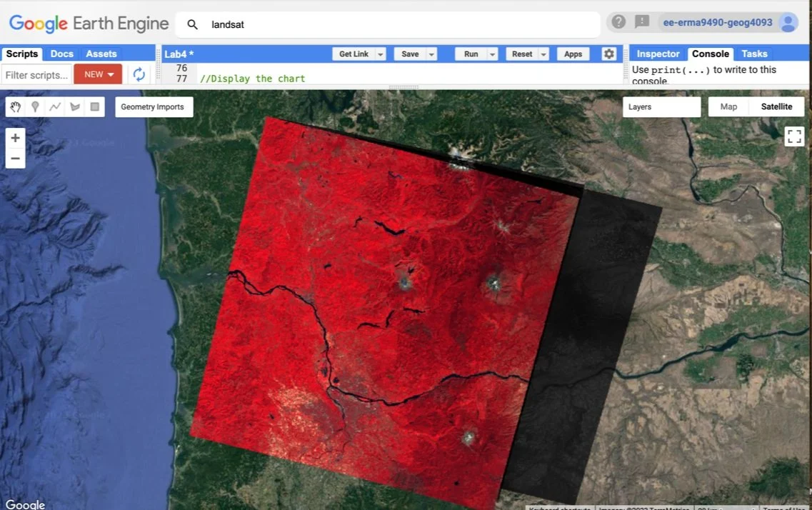Switch to the Assets tab

pyautogui.click(x=101, y=54)
